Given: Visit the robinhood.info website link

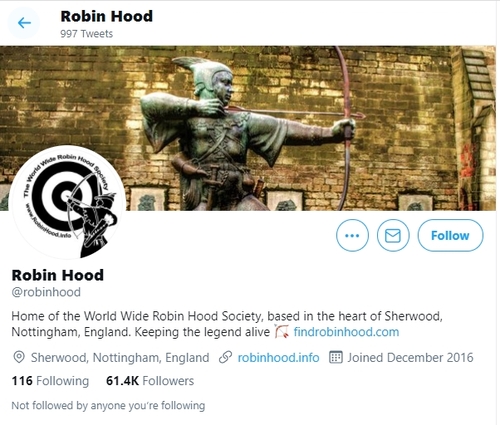Looking at the screenshot, I should (x=278, y=357).
